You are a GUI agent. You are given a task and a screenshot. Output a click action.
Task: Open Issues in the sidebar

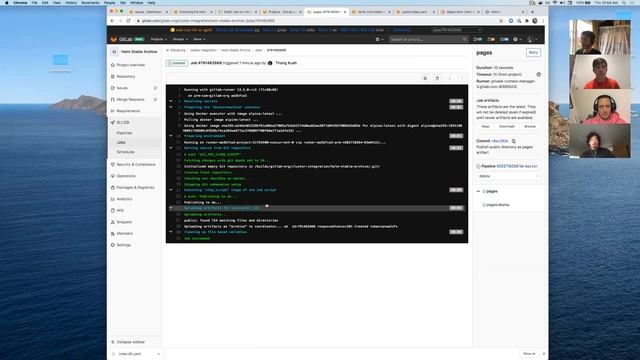tap(122, 88)
